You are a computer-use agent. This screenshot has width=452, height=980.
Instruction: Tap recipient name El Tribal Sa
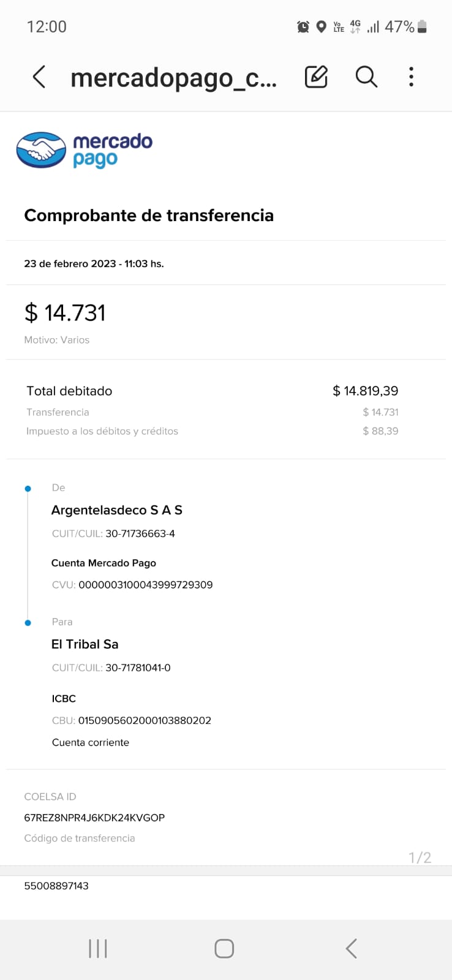85,644
